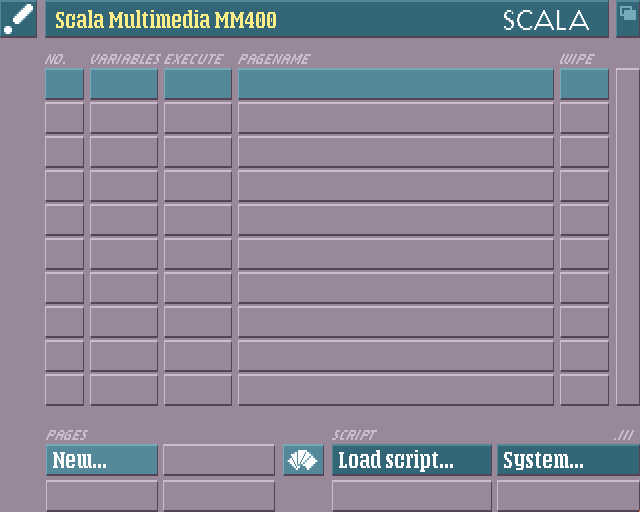Screen dimensions: 640x512
Task: Click the SCALA logo in the title bar
Action: [x=546, y=20]
